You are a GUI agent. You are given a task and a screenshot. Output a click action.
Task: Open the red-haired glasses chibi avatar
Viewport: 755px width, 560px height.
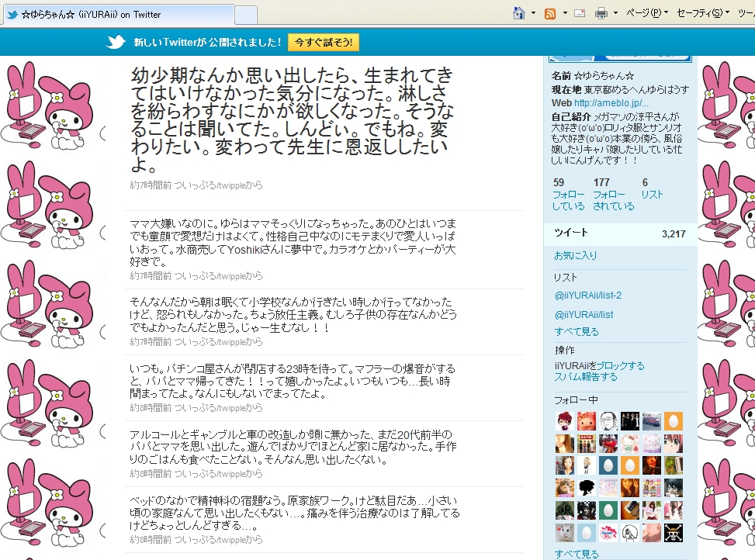coord(565,421)
